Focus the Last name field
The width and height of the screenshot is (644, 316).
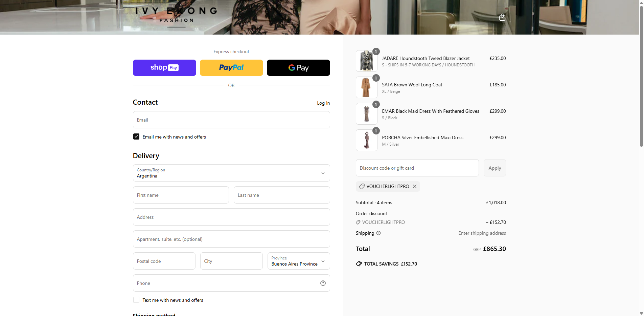(x=282, y=195)
